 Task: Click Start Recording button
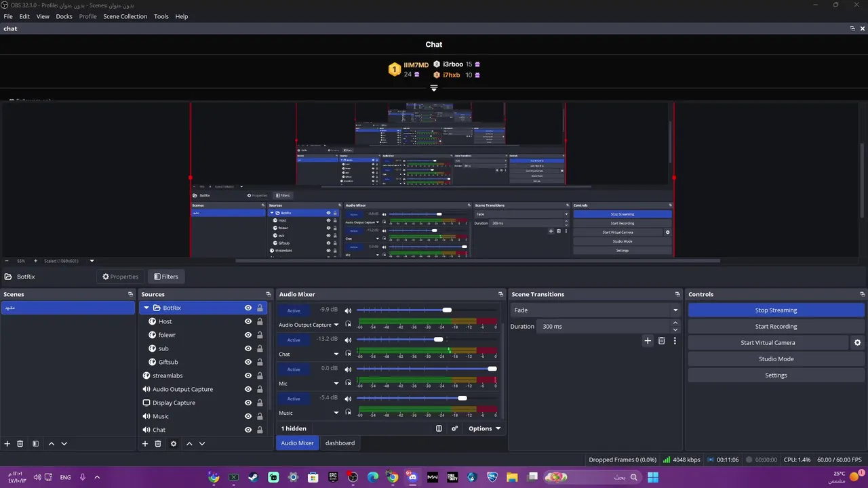(776, 327)
